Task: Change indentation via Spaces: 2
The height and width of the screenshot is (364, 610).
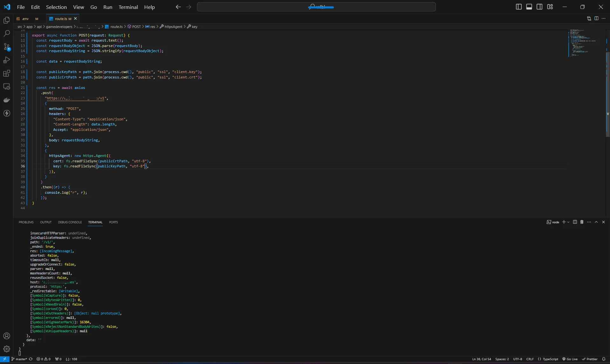Action: click(x=502, y=359)
